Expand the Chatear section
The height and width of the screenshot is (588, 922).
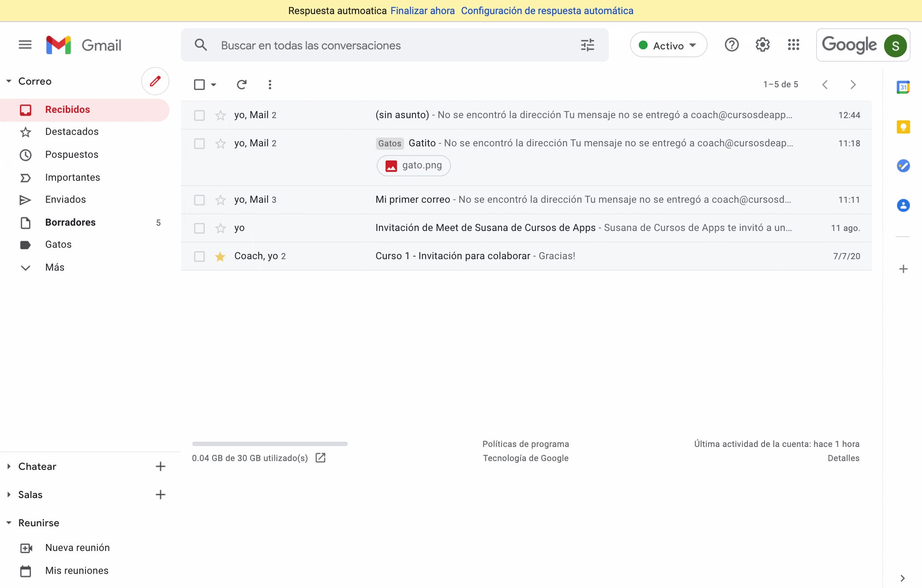[x=9, y=466]
